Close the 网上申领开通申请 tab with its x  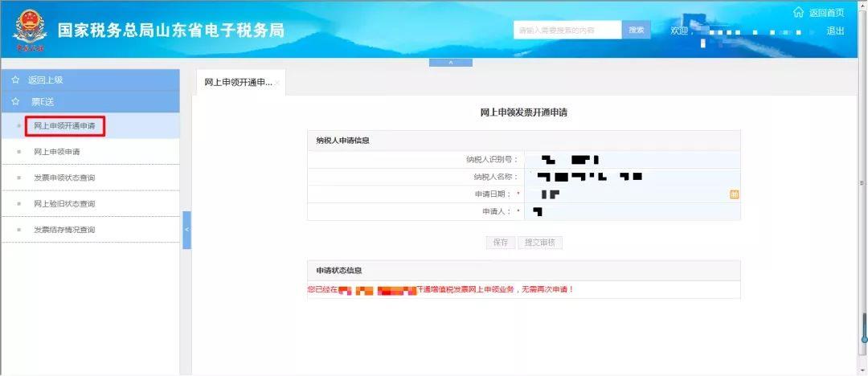[277, 84]
